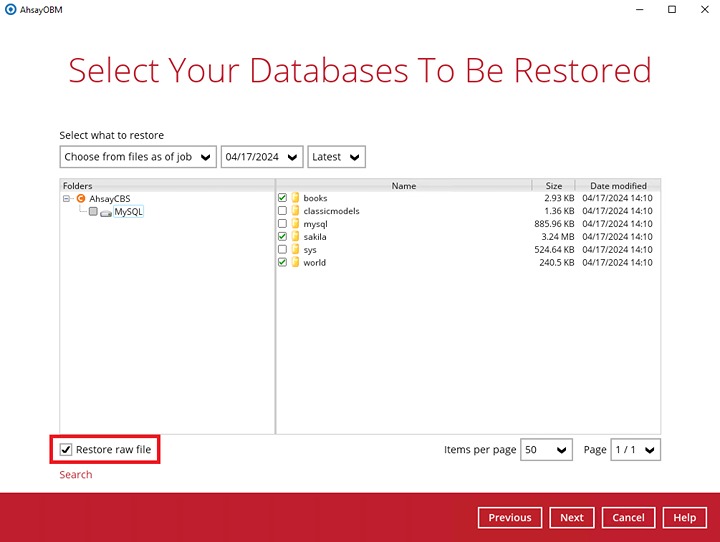720x542 pixels.
Task: Click the Cancel button
Action: [x=628, y=518]
